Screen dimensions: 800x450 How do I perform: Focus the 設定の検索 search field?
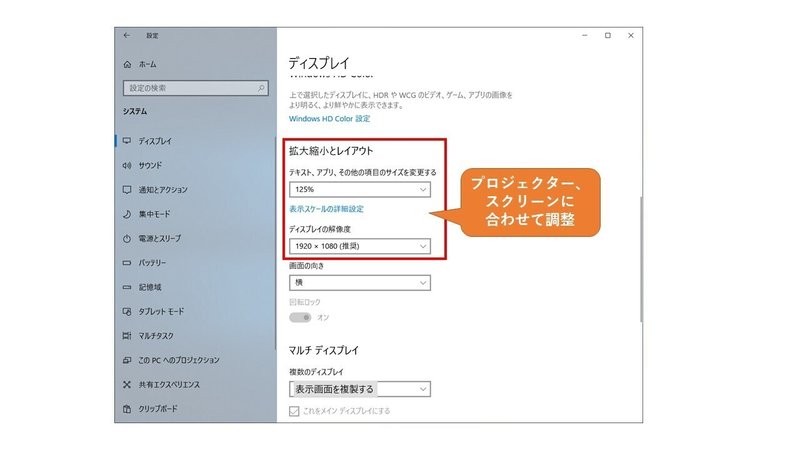(195, 88)
